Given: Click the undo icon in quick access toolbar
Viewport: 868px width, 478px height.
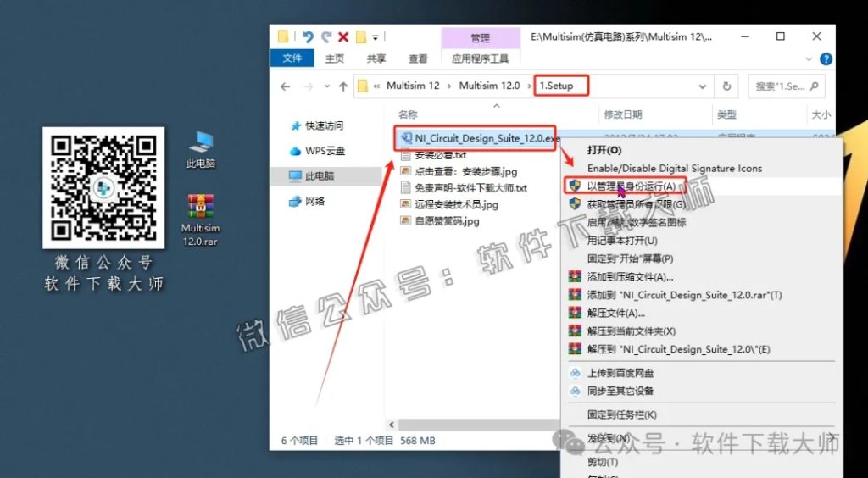Looking at the screenshot, I should click(308, 37).
